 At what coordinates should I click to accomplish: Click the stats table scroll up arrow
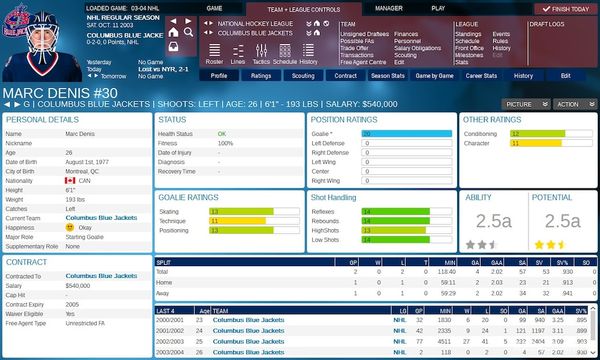593,308
